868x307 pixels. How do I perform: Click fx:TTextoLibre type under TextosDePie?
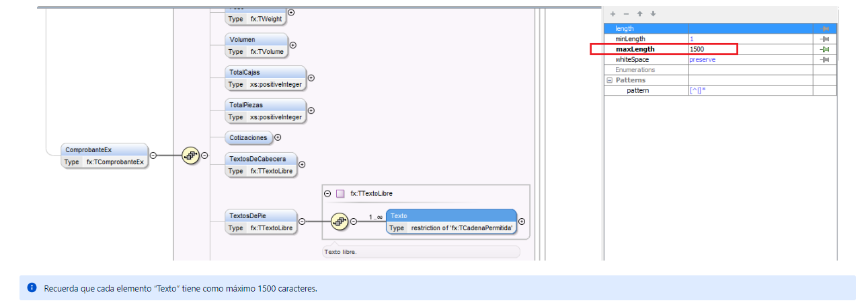[x=272, y=228]
